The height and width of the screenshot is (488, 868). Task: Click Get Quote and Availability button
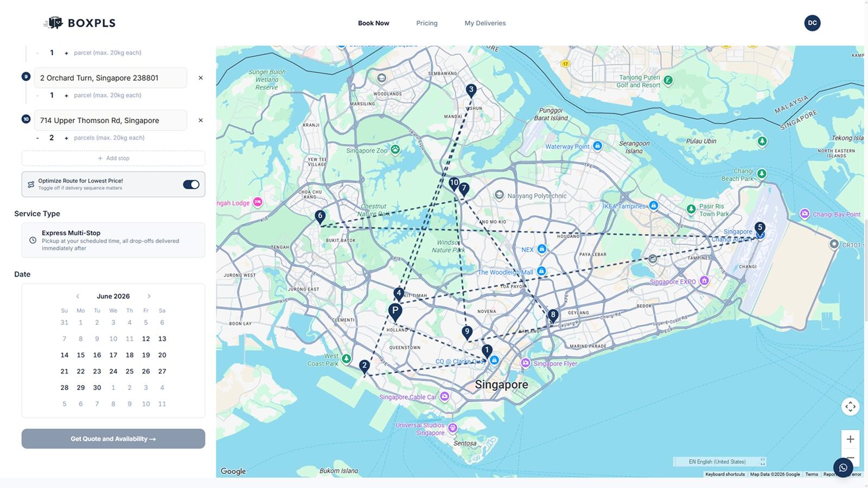coord(113,439)
